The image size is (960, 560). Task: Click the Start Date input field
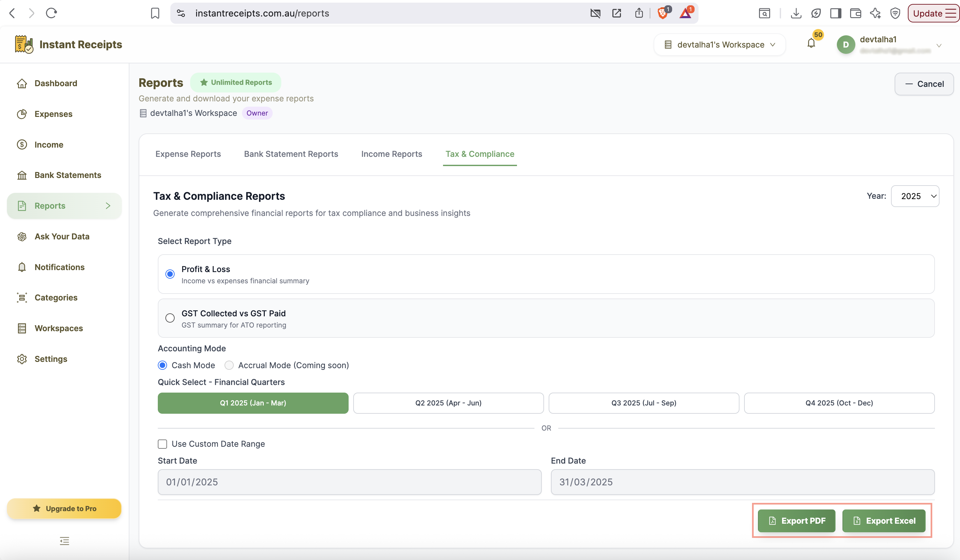pos(349,482)
